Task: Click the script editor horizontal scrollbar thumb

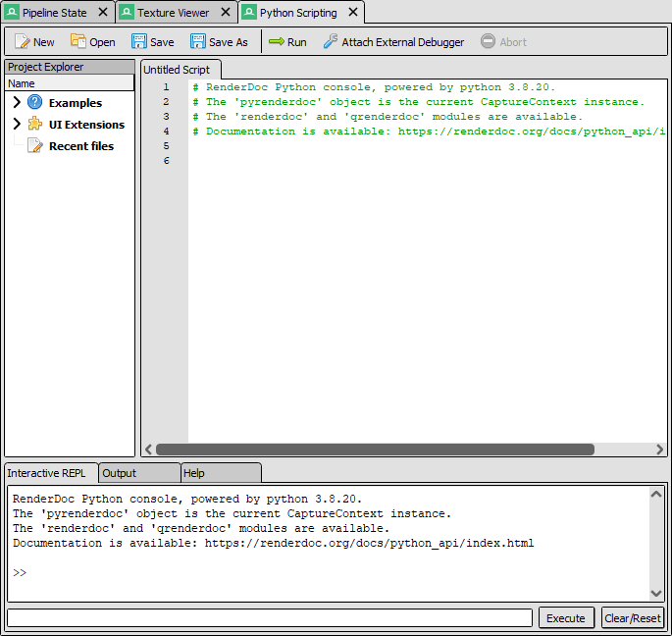Action: (375, 450)
